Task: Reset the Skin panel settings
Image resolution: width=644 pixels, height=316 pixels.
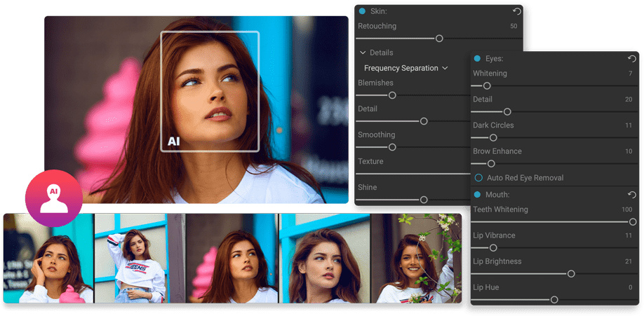Action: coord(517,11)
